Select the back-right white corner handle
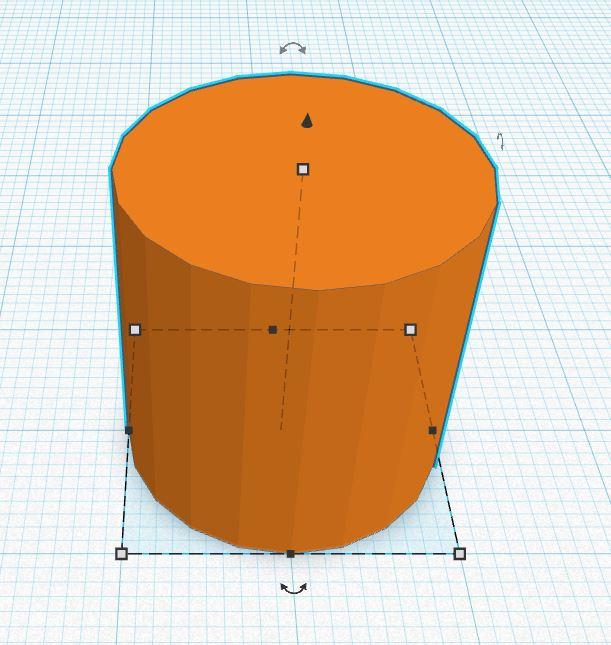Viewport: 611px width, 645px height. click(410, 329)
